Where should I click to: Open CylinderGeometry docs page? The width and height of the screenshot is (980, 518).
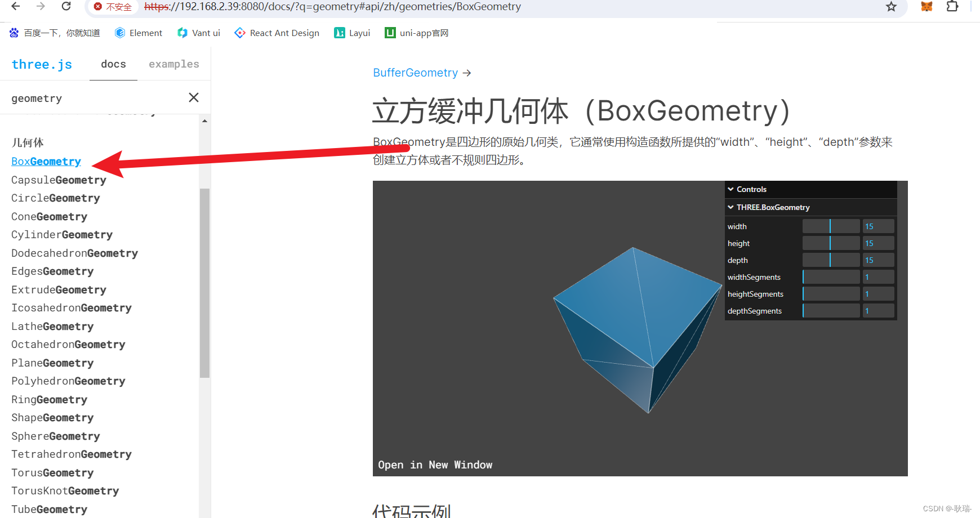[62, 235]
